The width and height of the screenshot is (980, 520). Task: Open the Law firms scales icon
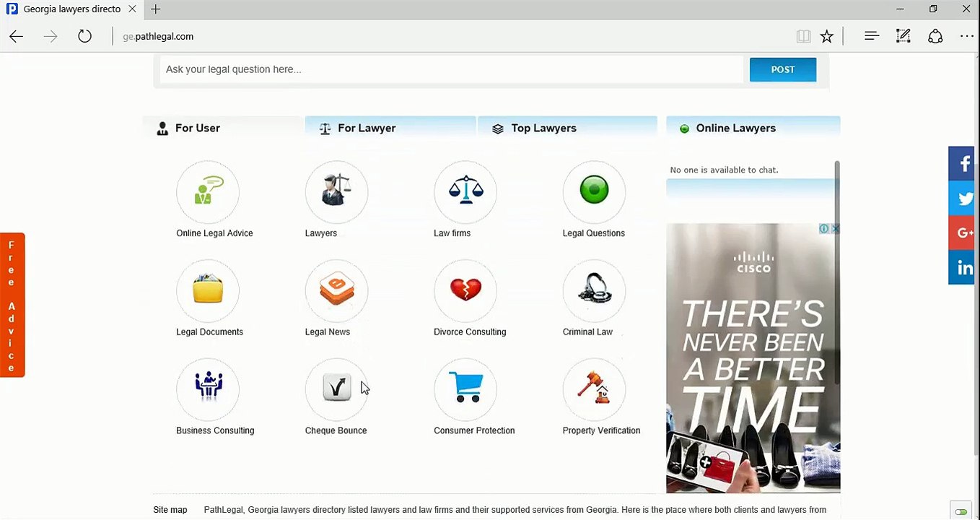click(x=465, y=192)
